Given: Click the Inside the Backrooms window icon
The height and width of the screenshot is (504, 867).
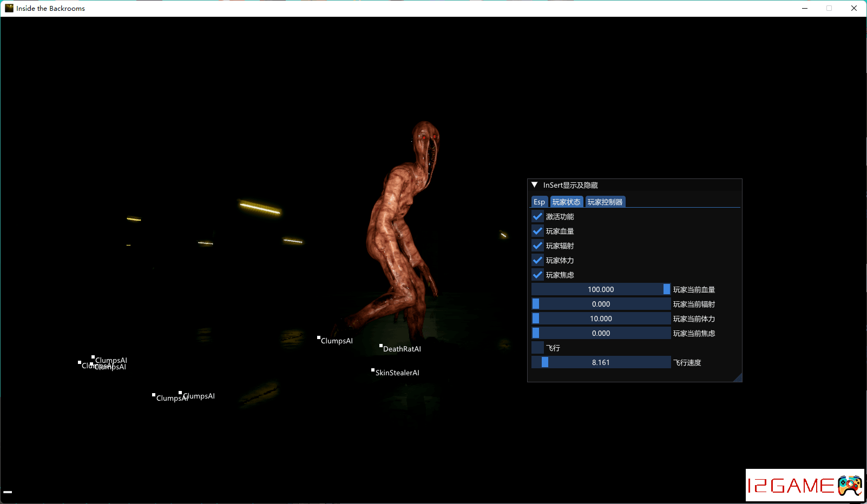Looking at the screenshot, I should tap(9, 8).
